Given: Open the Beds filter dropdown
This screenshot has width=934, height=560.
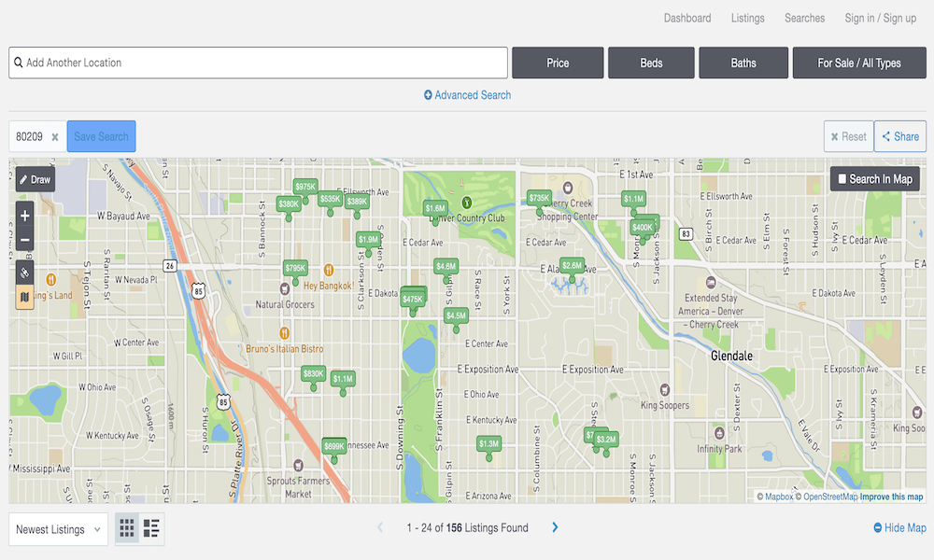Looking at the screenshot, I should click(651, 63).
